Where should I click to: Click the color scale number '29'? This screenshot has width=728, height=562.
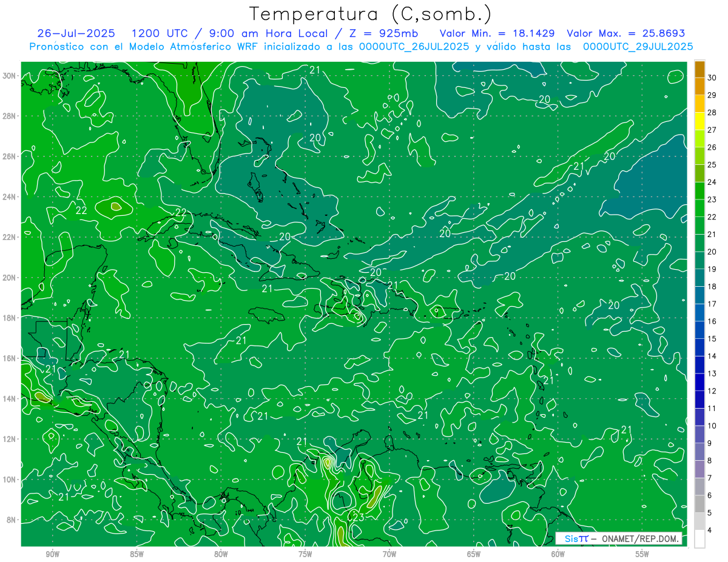pyautogui.click(x=712, y=95)
